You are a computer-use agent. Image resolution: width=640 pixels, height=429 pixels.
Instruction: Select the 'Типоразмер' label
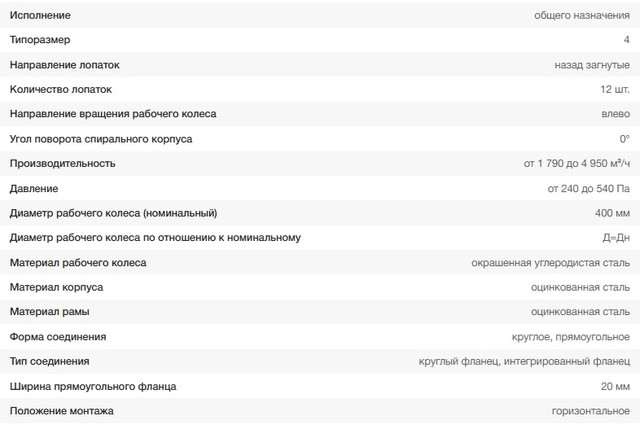pos(41,40)
